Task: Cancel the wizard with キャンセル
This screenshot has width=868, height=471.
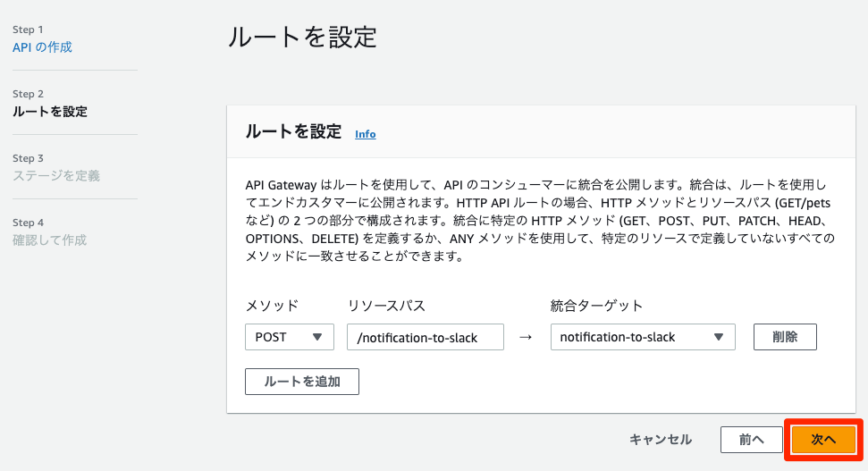Action: [661, 439]
